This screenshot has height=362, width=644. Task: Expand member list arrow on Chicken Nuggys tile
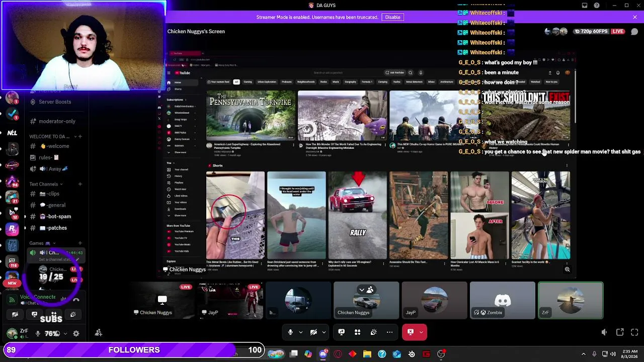coord(362,290)
